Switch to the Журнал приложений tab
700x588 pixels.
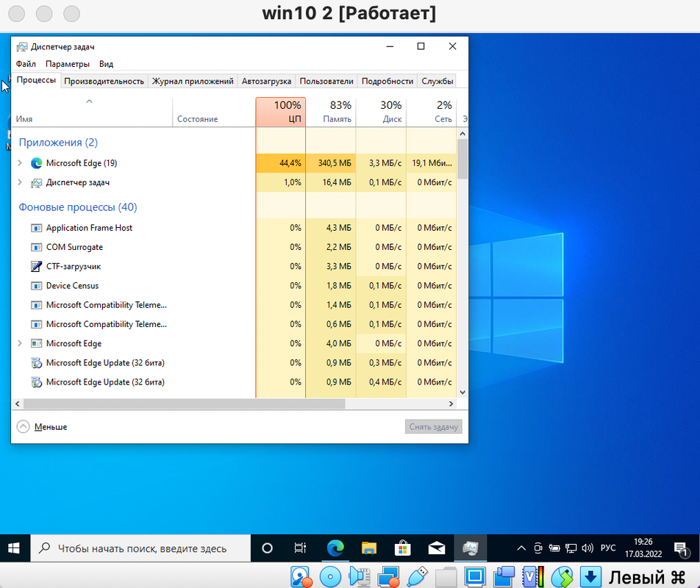click(193, 81)
